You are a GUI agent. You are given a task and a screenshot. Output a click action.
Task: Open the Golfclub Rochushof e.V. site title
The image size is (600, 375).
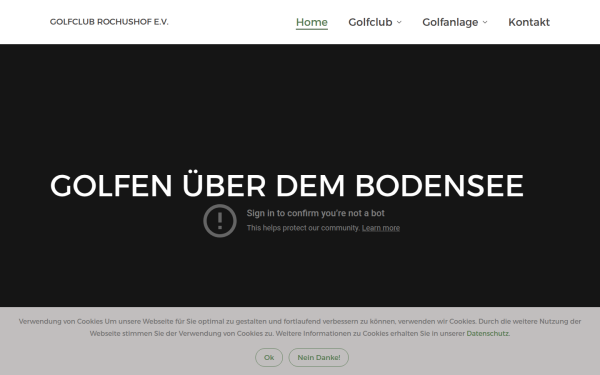109,22
